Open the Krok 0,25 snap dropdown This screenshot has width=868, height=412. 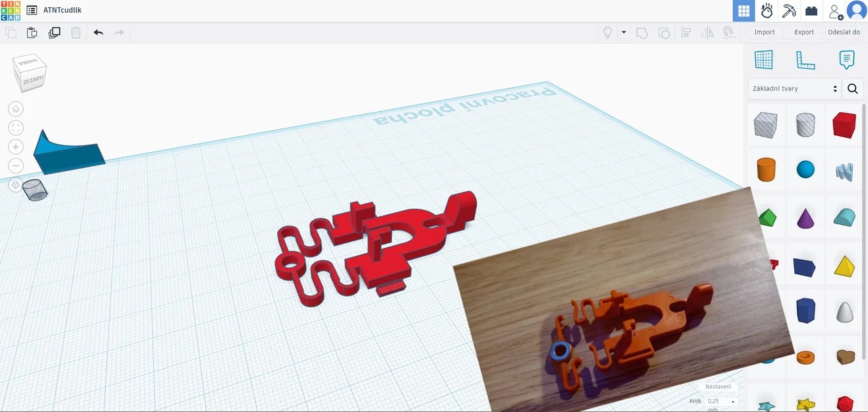pyautogui.click(x=720, y=401)
